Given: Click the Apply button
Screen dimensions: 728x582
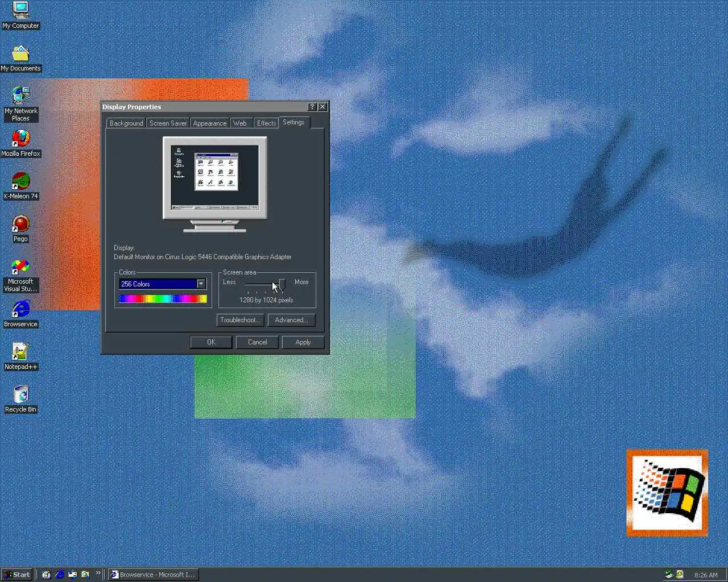Looking at the screenshot, I should pyautogui.click(x=303, y=342).
